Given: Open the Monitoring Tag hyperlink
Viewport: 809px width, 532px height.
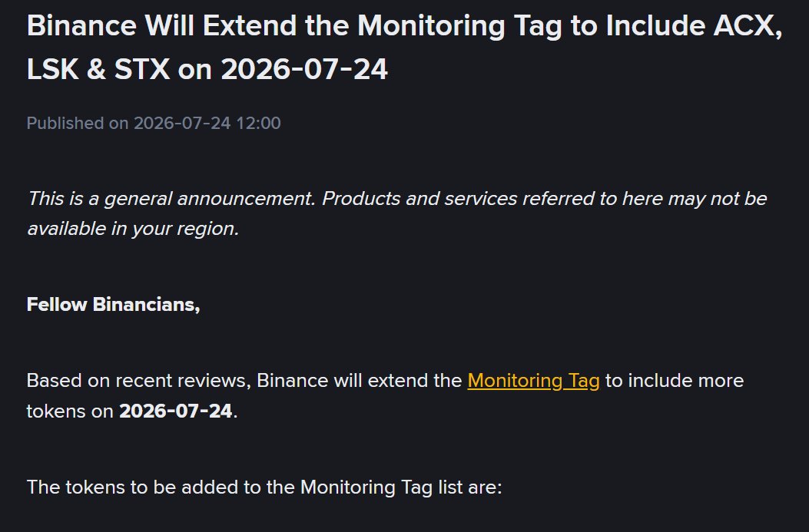Looking at the screenshot, I should coord(533,381).
